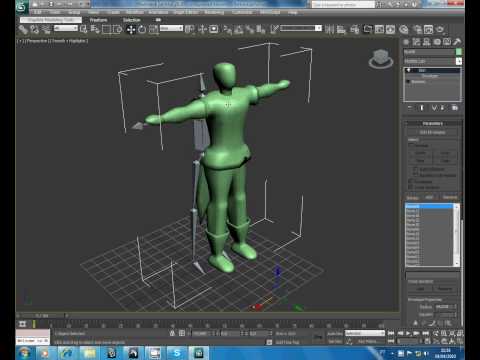Open the reference coordinate system dropdown
Viewport: 480px width, 360px height.
[x=171, y=28]
